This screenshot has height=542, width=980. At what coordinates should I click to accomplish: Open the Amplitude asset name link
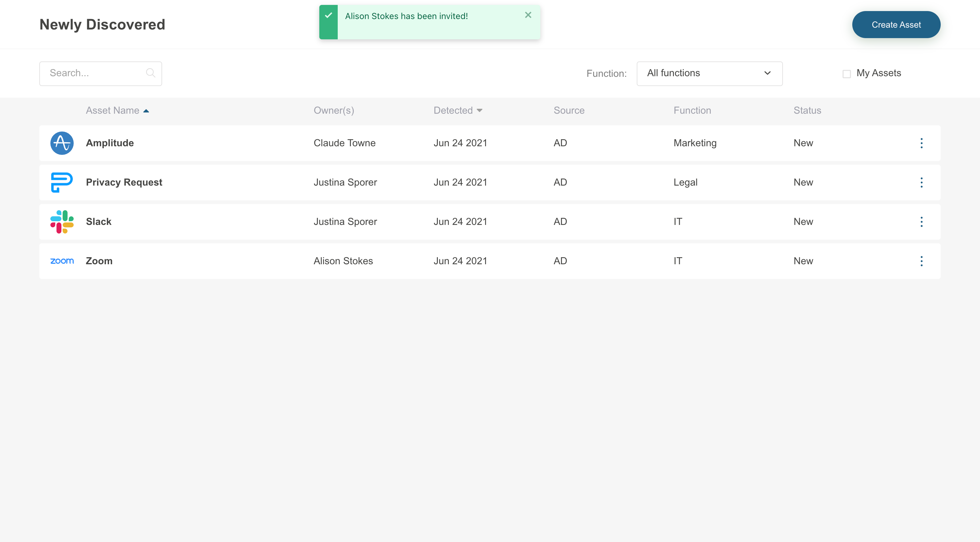coord(110,143)
